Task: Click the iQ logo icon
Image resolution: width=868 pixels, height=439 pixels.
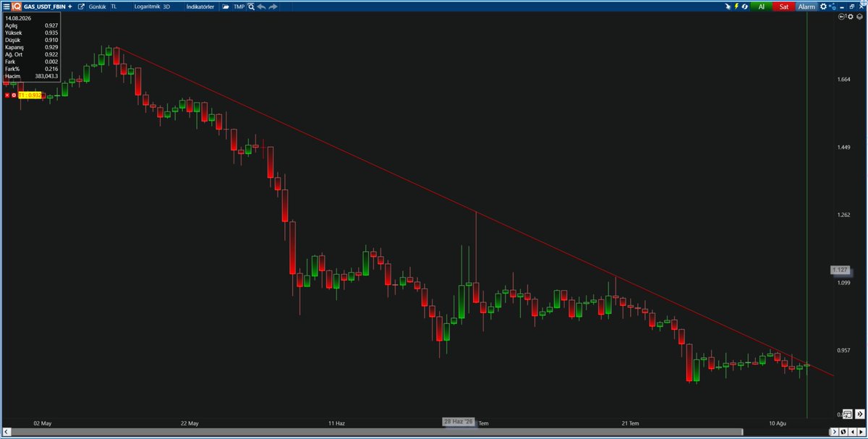Action: (16, 7)
